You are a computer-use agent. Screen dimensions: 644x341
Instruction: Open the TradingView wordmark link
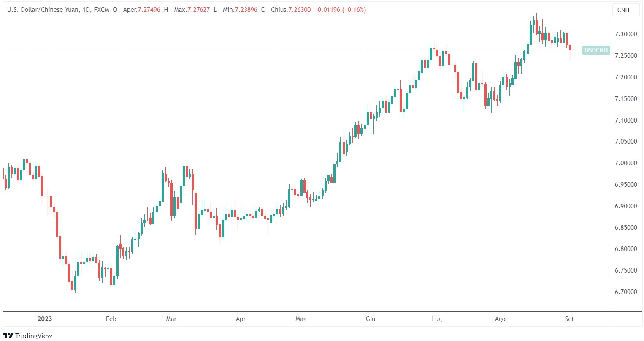click(34, 336)
